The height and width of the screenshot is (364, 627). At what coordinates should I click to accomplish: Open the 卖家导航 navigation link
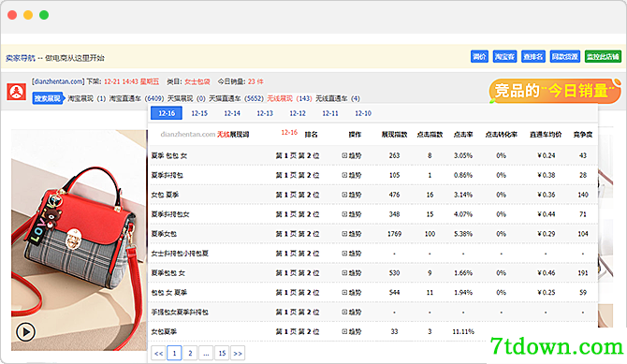click(20, 58)
